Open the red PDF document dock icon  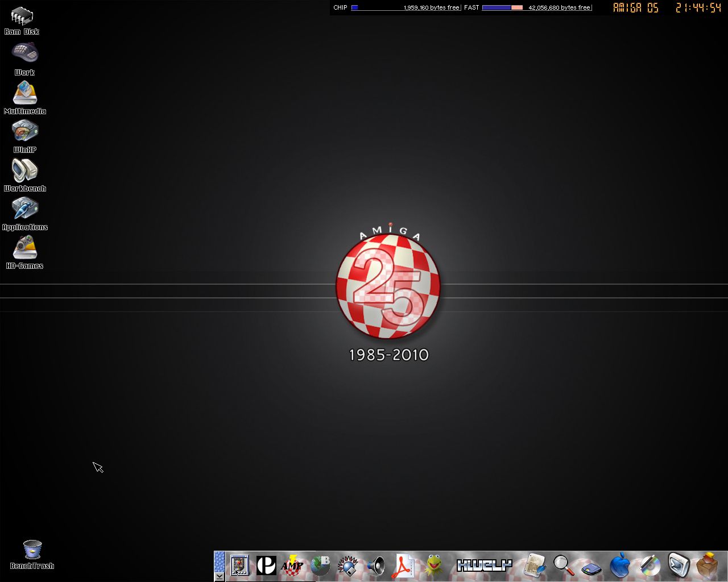point(403,566)
